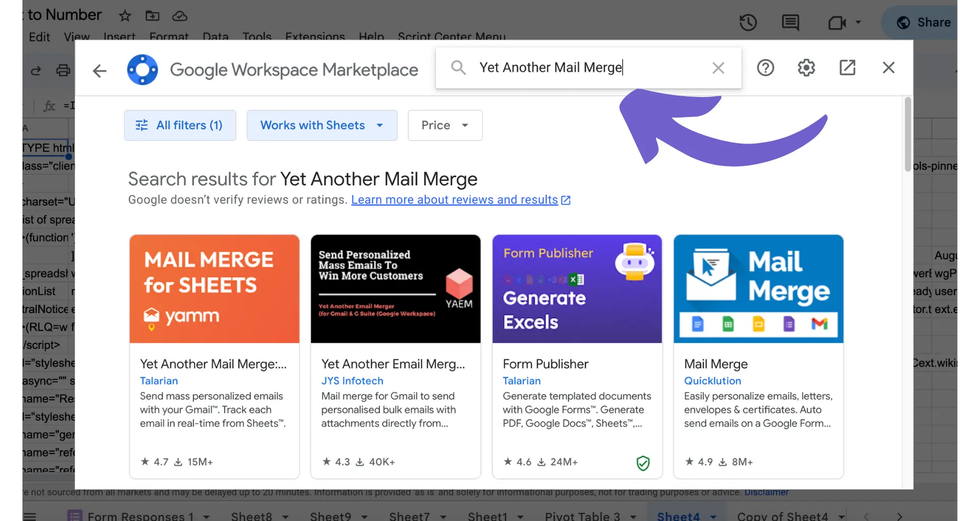Click the All filters (1) button
The height and width of the screenshot is (521, 980).
coord(180,125)
